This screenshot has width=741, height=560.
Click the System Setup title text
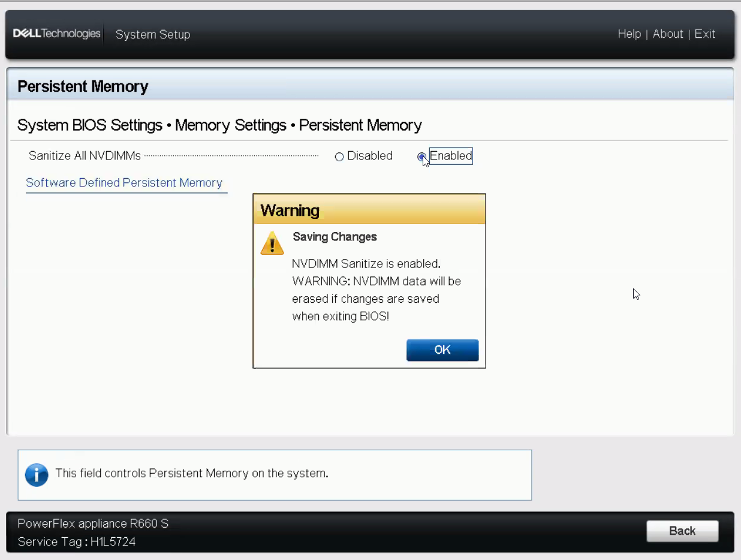coord(153,34)
